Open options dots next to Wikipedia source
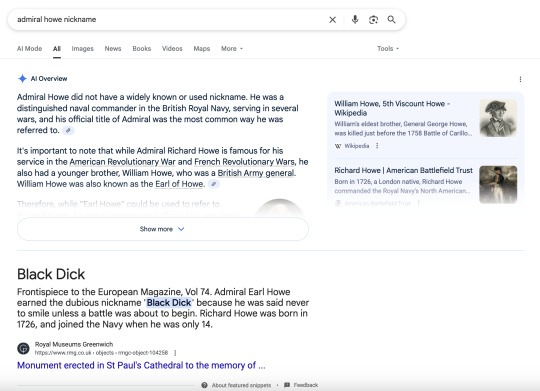The image size is (540, 391). [x=377, y=146]
